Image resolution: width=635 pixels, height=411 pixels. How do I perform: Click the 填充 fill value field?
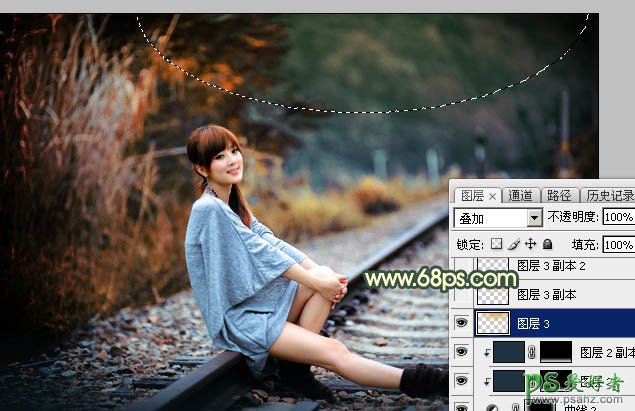click(617, 244)
